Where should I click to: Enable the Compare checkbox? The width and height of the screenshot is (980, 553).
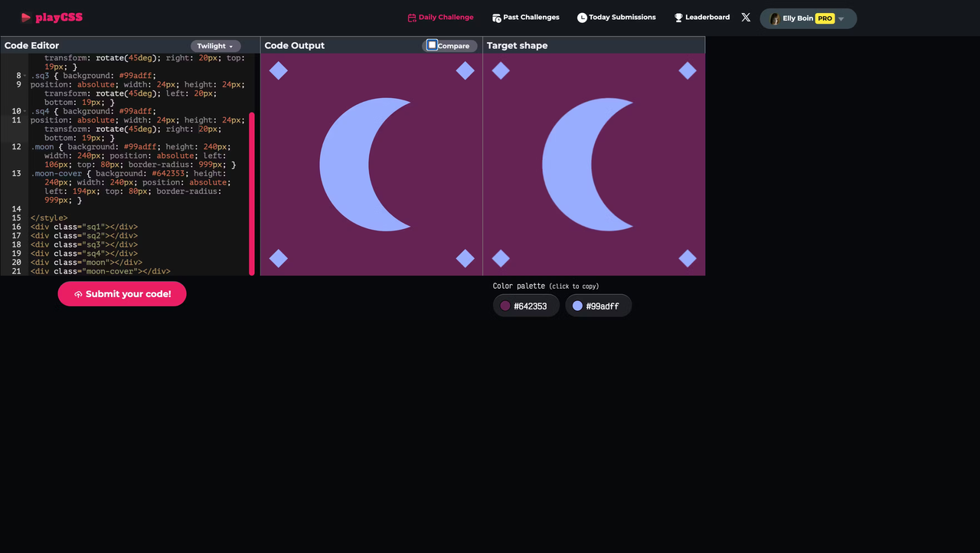click(x=432, y=45)
